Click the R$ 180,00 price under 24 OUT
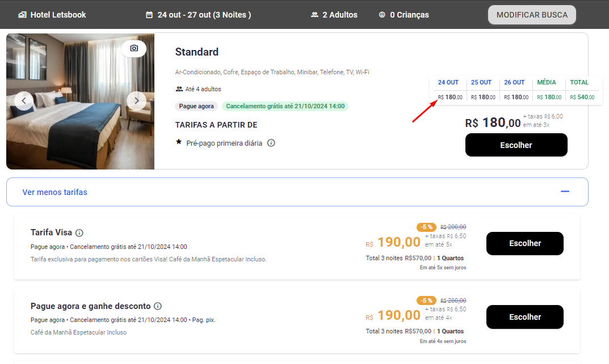Screen dimensions: 609x364 point(450,97)
